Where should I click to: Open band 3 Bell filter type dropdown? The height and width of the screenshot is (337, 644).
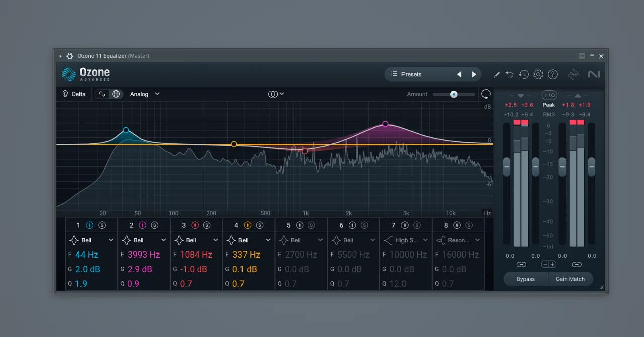[196, 240]
